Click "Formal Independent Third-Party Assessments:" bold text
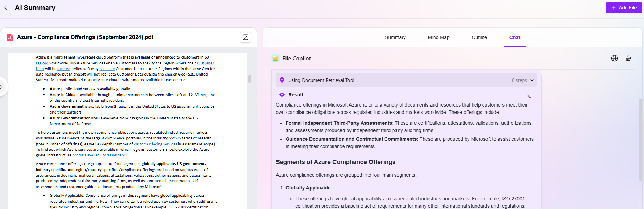Screen dimensions: 644x209 tap(339, 123)
